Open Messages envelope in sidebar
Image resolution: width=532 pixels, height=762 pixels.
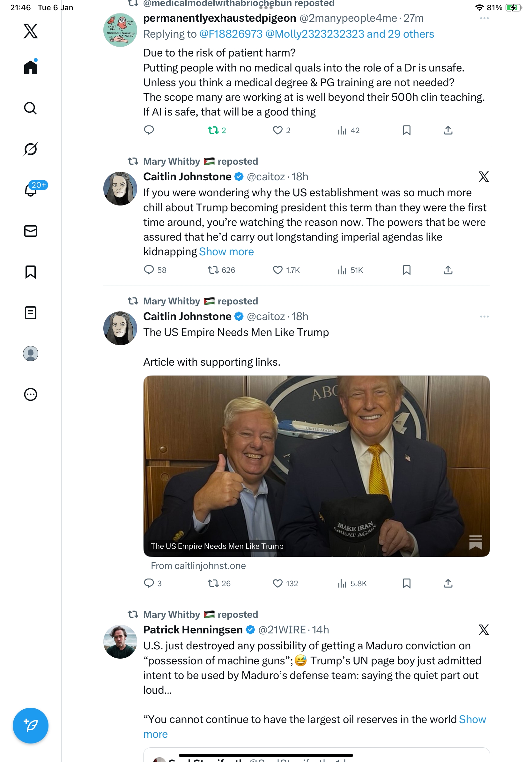click(31, 231)
